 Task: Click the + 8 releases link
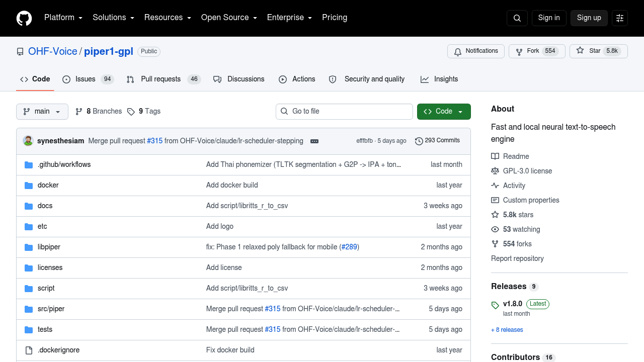click(x=507, y=330)
